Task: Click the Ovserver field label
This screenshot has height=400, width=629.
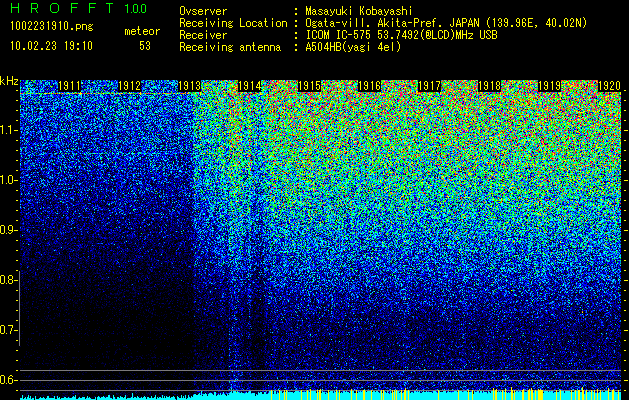Action: point(203,11)
